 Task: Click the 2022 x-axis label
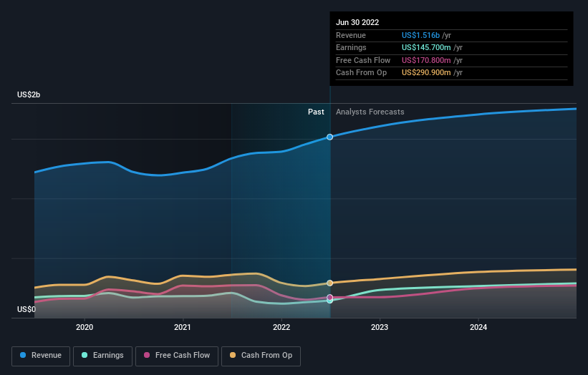coord(281,328)
